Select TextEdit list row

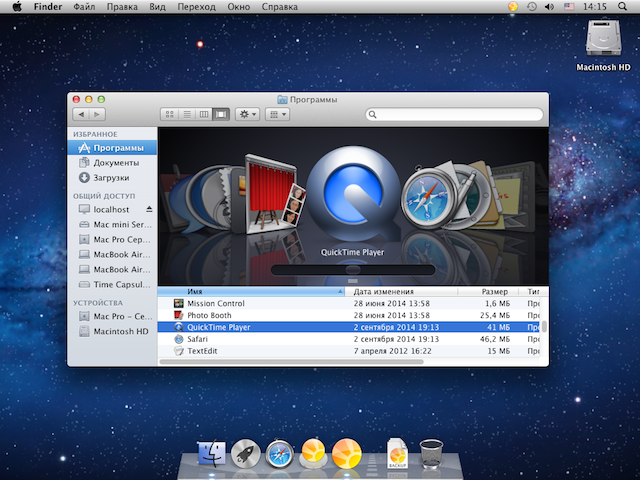point(349,351)
